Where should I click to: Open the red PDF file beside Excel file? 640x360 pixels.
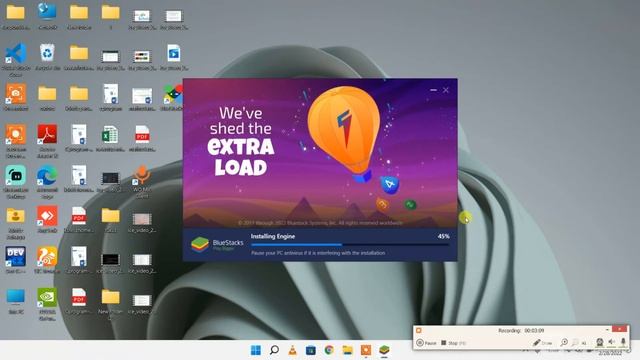point(142,134)
